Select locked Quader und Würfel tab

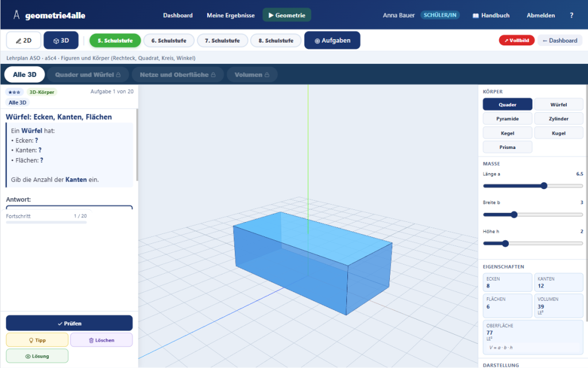88,74
